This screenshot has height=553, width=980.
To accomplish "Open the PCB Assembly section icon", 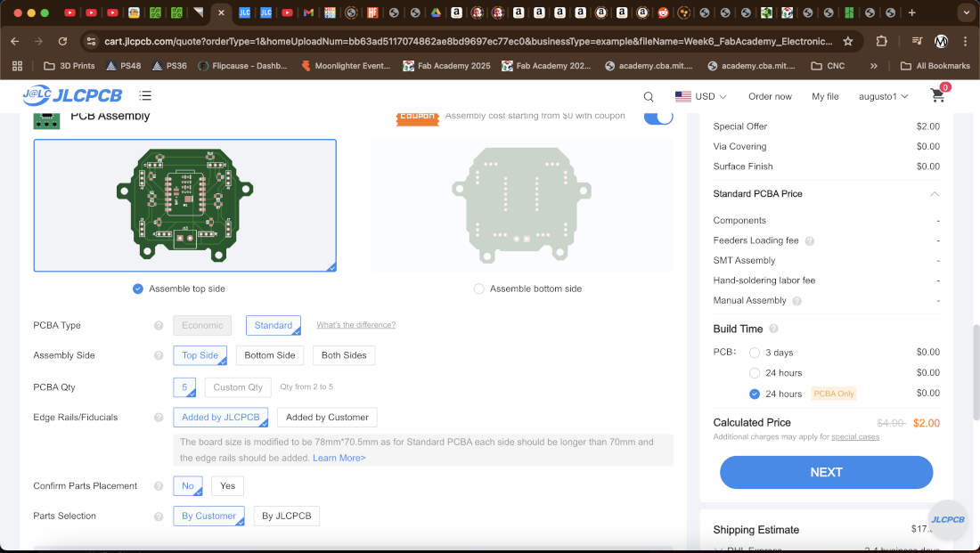I will (x=46, y=118).
